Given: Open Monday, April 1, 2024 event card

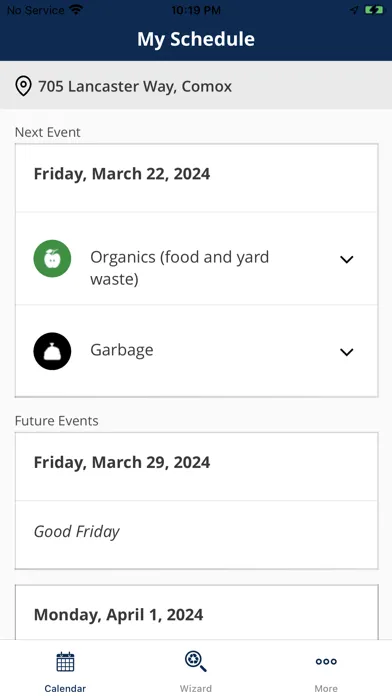Looking at the screenshot, I should click(x=197, y=614).
